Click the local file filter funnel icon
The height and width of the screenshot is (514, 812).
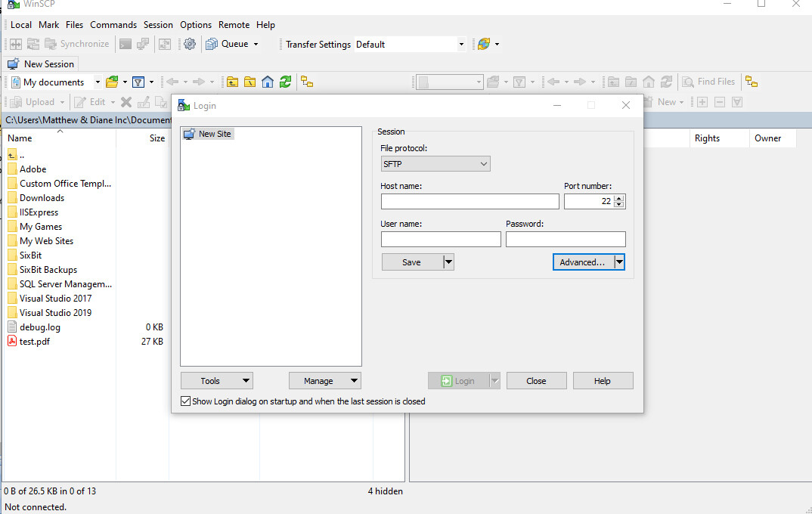(x=138, y=82)
